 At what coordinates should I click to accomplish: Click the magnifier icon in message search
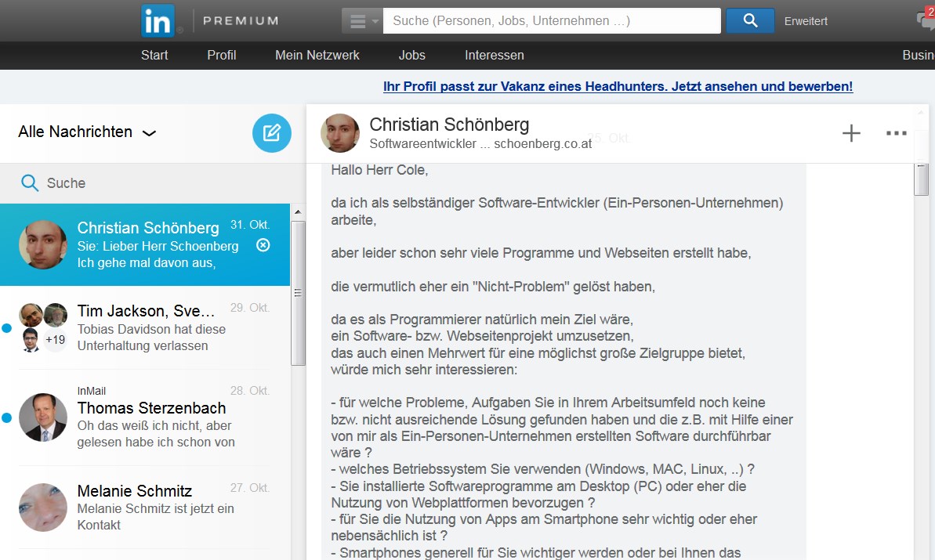(30, 183)
